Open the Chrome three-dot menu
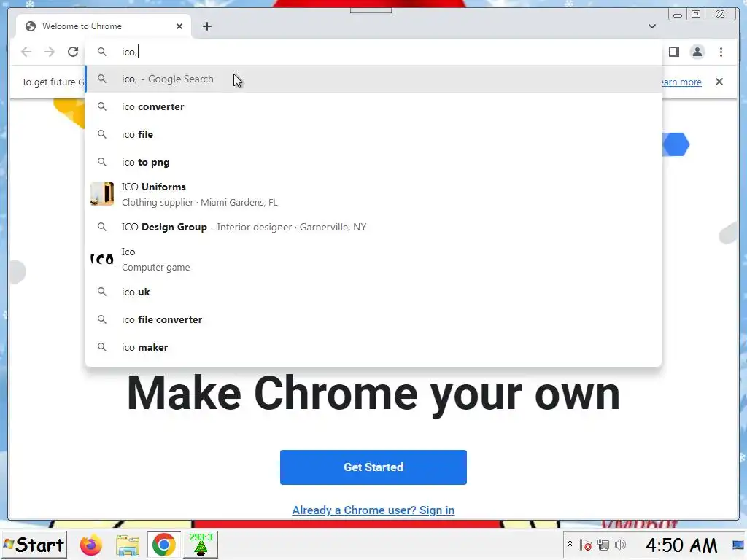Image resolution: width=747 pixels, height=560 pixels. [721, 52]
